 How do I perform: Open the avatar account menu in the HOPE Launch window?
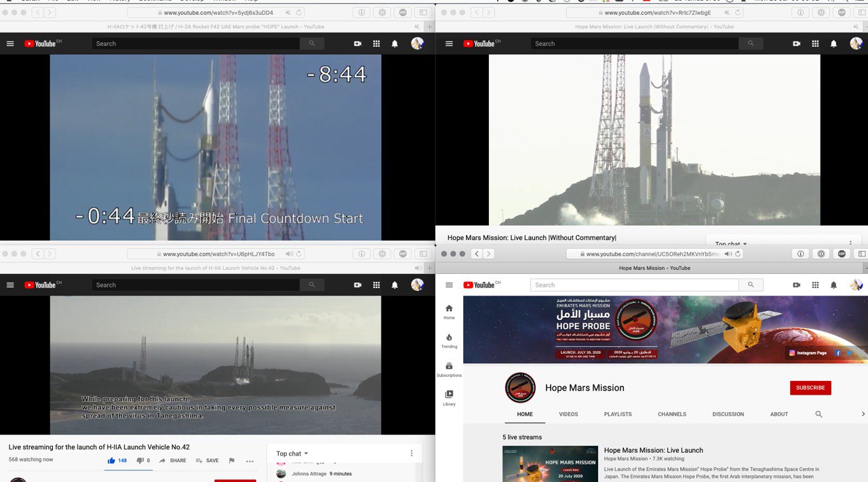click(x=417, y=43)
